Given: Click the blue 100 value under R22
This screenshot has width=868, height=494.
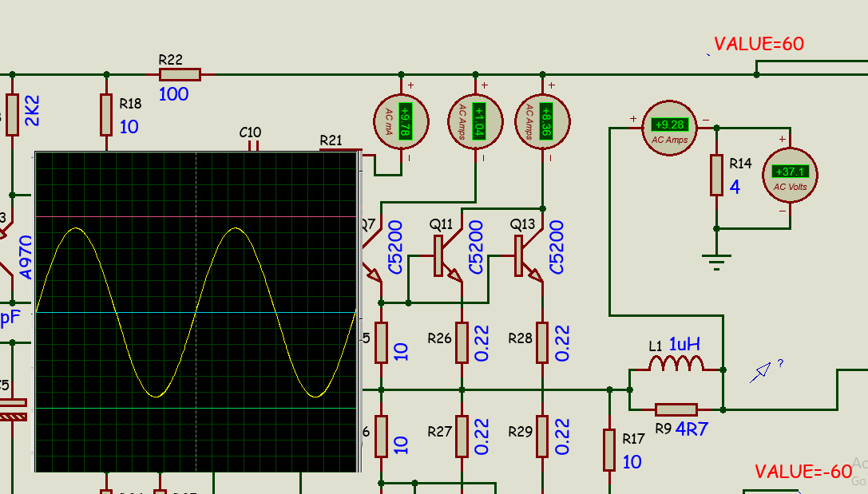Looking at the screenshot, I should click(173, 94).
